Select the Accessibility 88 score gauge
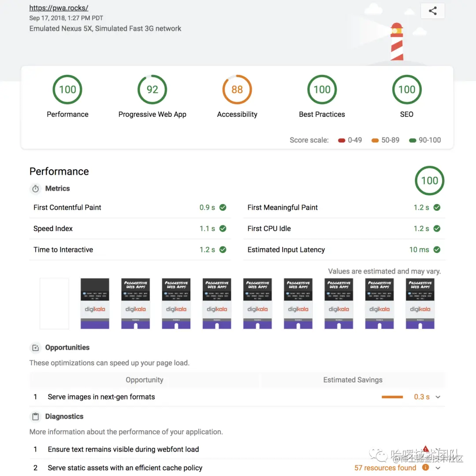The height and width of the screenshot is (476, 476). click(x=237, y=89)
